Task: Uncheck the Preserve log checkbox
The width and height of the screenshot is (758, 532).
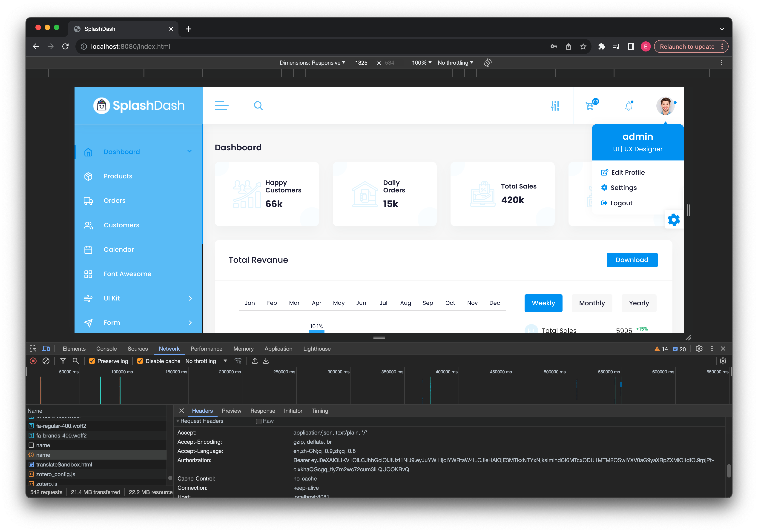Action: (x=92, y=361)
